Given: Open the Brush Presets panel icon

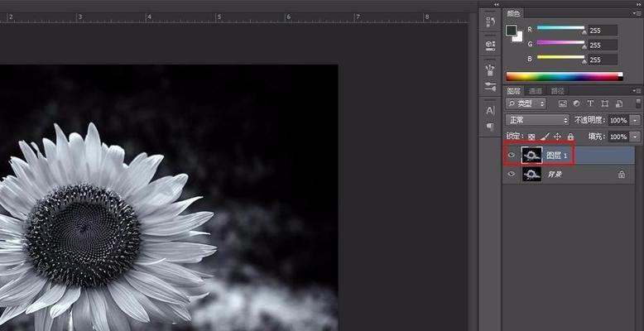Looking at the screenshot, I should click(490, 70).
